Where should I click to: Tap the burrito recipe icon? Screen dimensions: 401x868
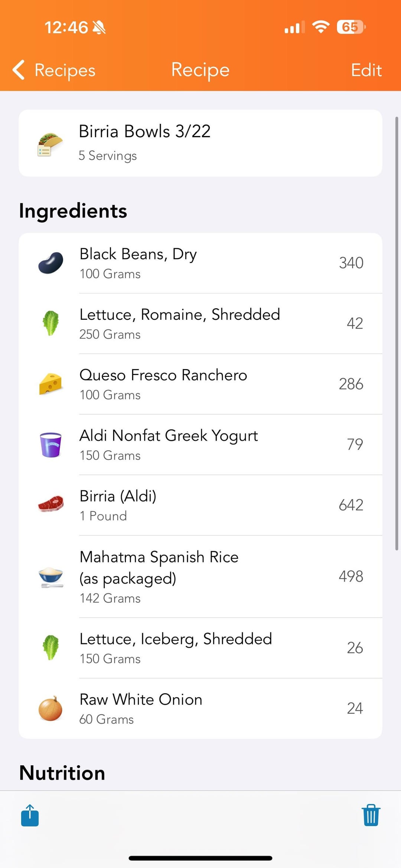click(50, 144)
